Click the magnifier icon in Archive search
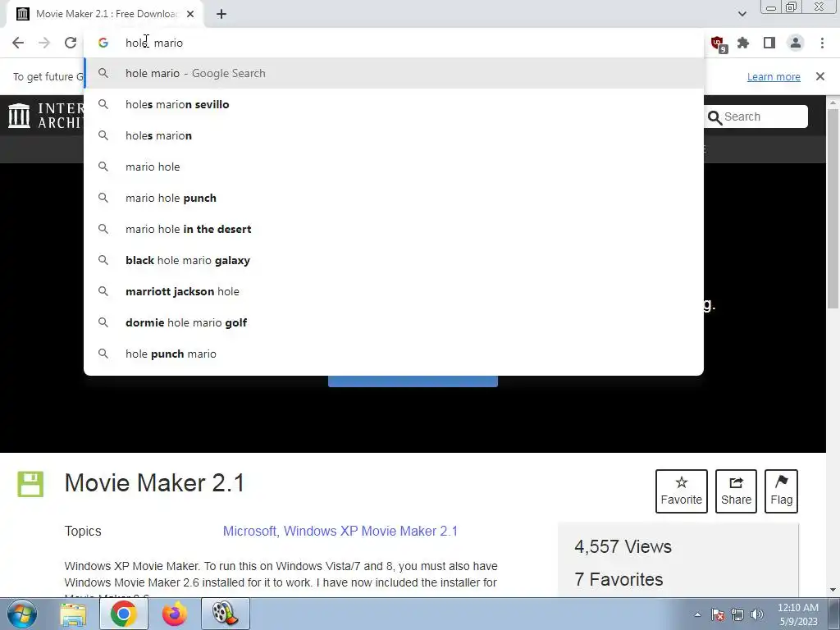 click(714, 117)
